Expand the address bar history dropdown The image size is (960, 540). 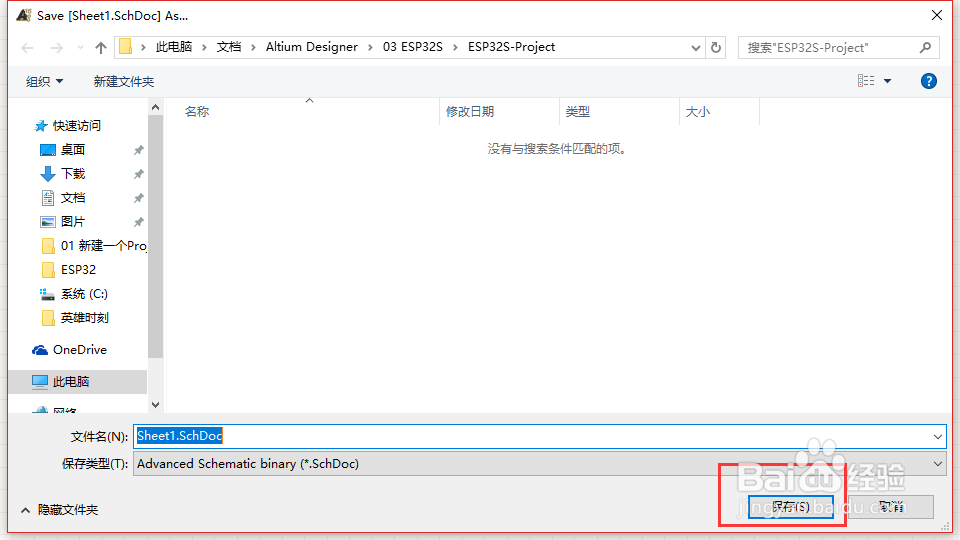click(696, 48)
